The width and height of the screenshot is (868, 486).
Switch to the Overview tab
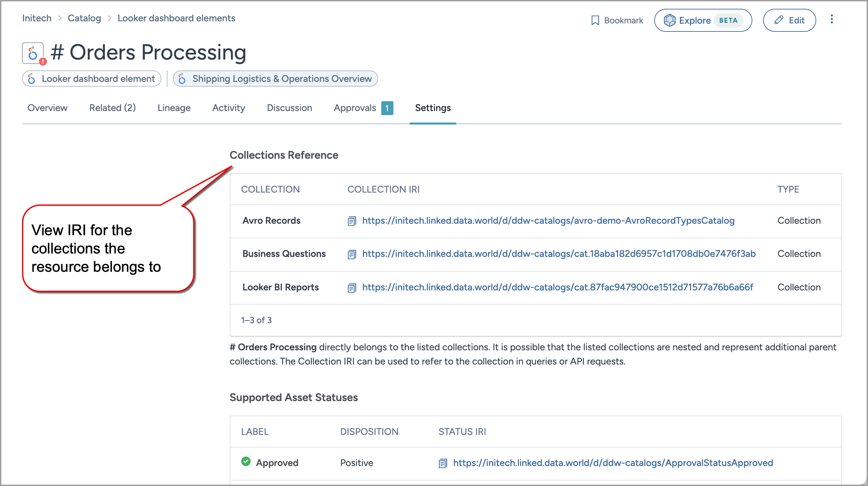(47, 108)
